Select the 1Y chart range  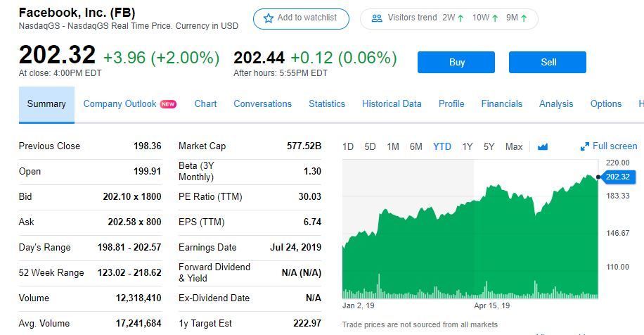(468, 147)
